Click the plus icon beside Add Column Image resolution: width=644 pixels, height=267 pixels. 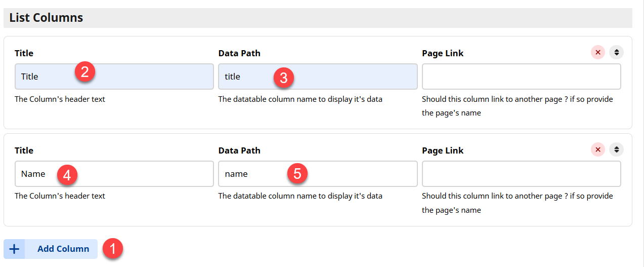pyautogui.click(x=14, y=249)
